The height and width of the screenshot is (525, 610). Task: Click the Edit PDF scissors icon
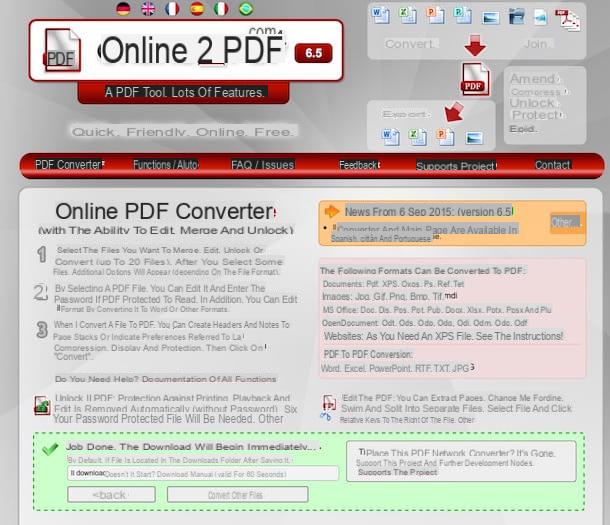click(328, 408)
